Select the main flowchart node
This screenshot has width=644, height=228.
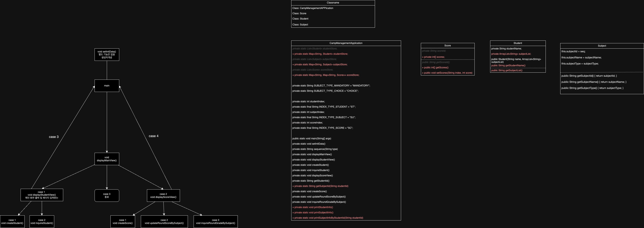[107, 86]
